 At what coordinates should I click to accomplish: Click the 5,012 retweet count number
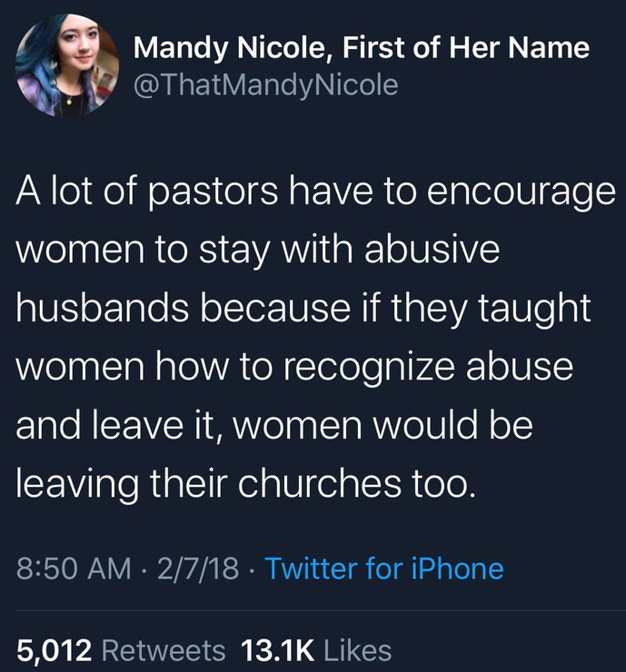pyautogui.click(x=55, y=650)
